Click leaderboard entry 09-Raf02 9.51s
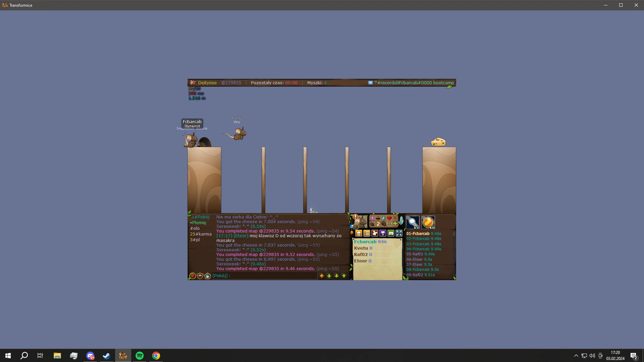 (420, 275)
